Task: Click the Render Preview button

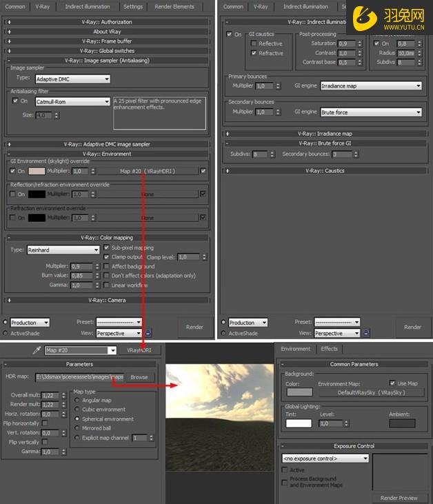Action: point(399,498)
